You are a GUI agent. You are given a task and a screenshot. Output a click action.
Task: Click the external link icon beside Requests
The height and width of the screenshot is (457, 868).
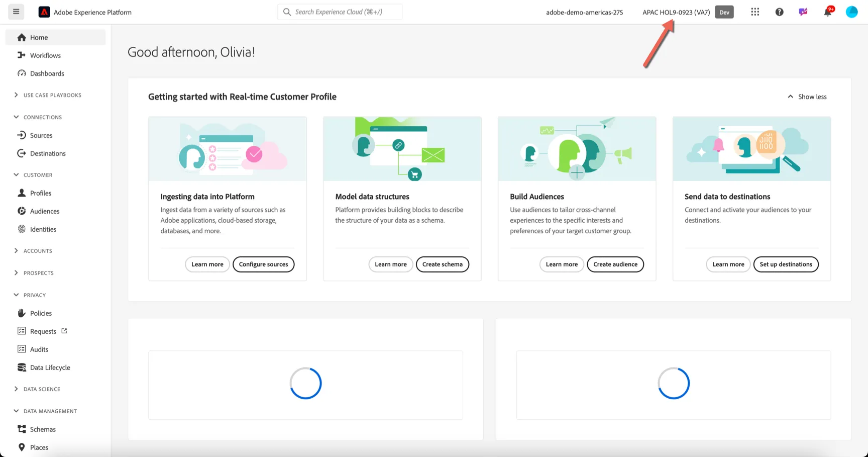point(64,331)
